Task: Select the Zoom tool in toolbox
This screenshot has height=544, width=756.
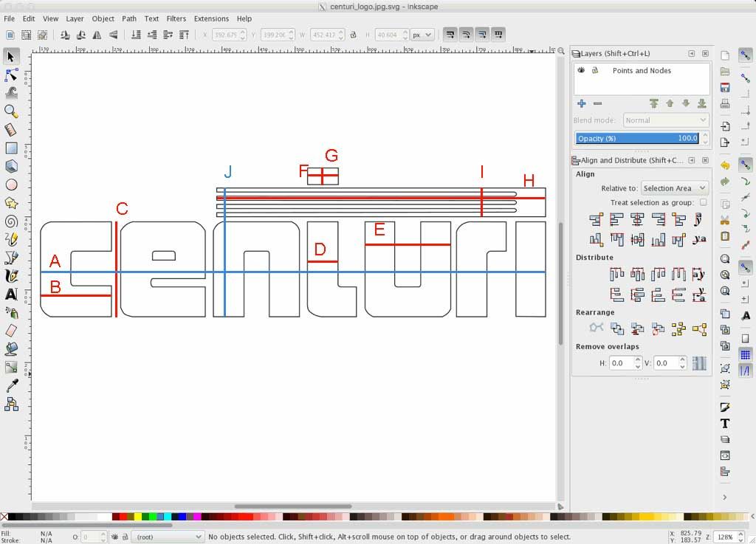Action: pos(11,111)
